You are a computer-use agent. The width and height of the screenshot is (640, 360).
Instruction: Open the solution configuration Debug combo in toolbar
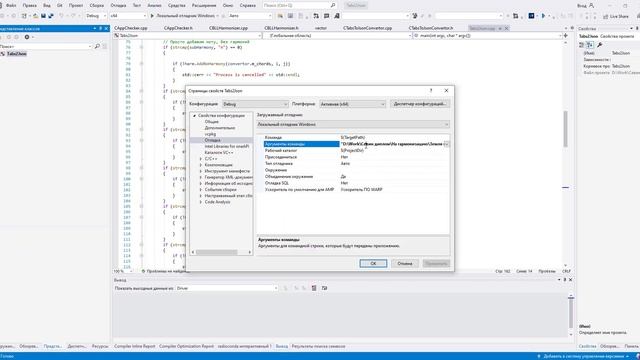[x=96, y=16]
